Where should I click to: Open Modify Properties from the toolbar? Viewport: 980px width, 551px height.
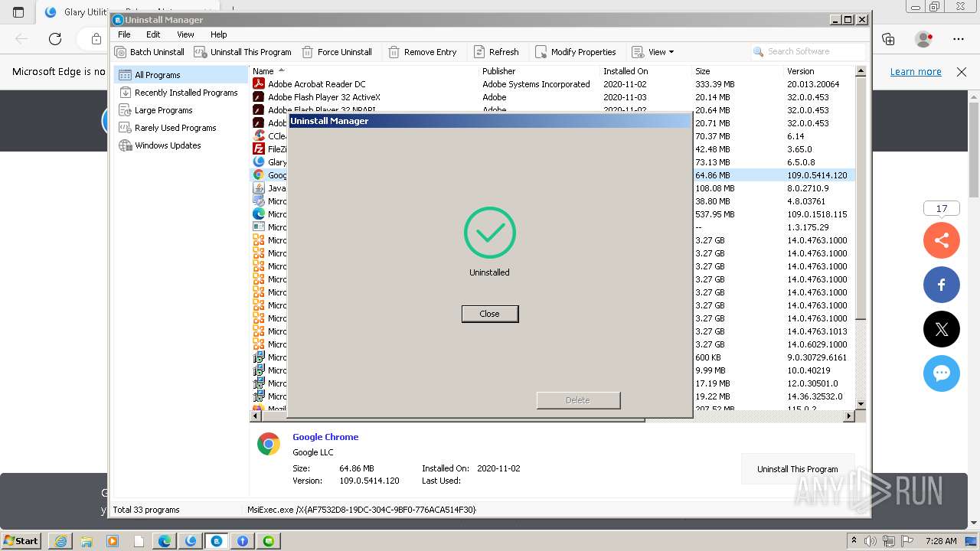[x=575, y=52]
